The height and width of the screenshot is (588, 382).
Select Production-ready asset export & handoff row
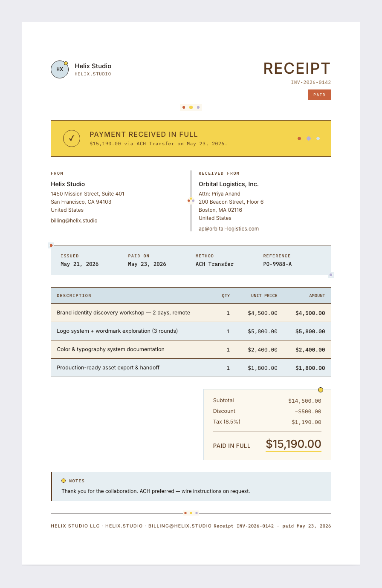coord(191,368)
